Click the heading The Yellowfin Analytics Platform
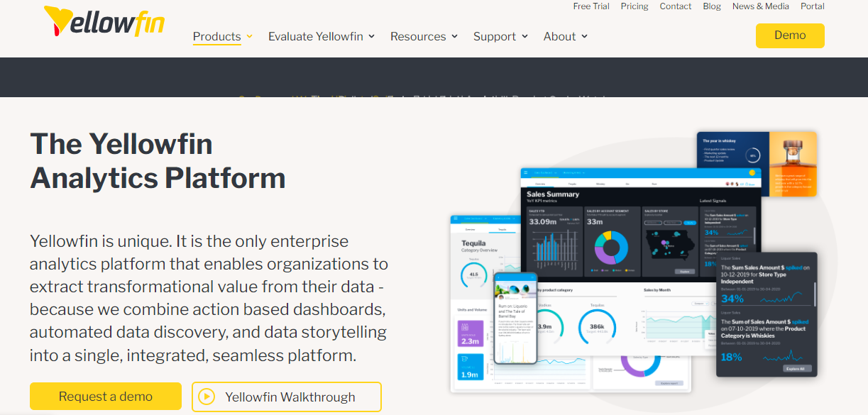This screenshot has height=415, width=868. click(158, 161)
